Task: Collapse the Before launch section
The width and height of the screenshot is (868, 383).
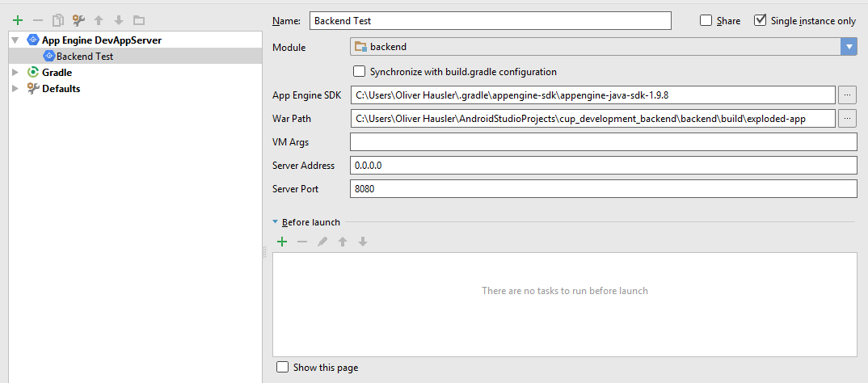Action: (x=276, y=222)
